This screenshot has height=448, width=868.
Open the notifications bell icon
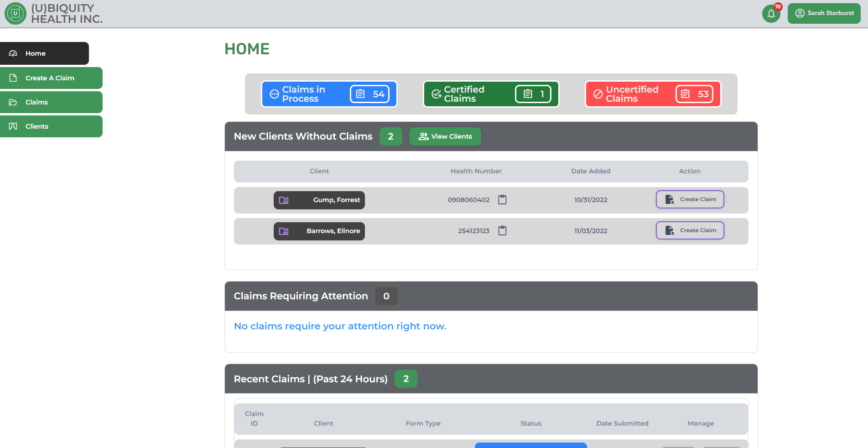(x=771, y=14)
